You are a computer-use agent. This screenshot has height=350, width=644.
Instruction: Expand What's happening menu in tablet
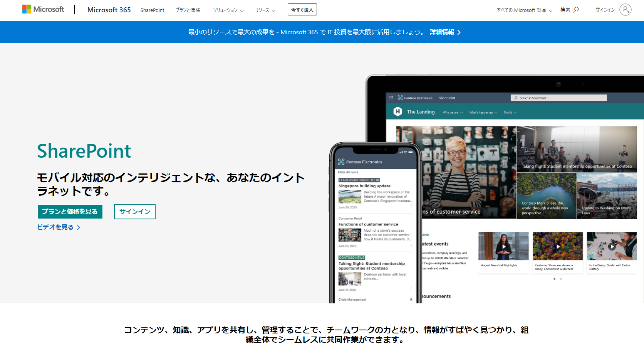point(483,113)
